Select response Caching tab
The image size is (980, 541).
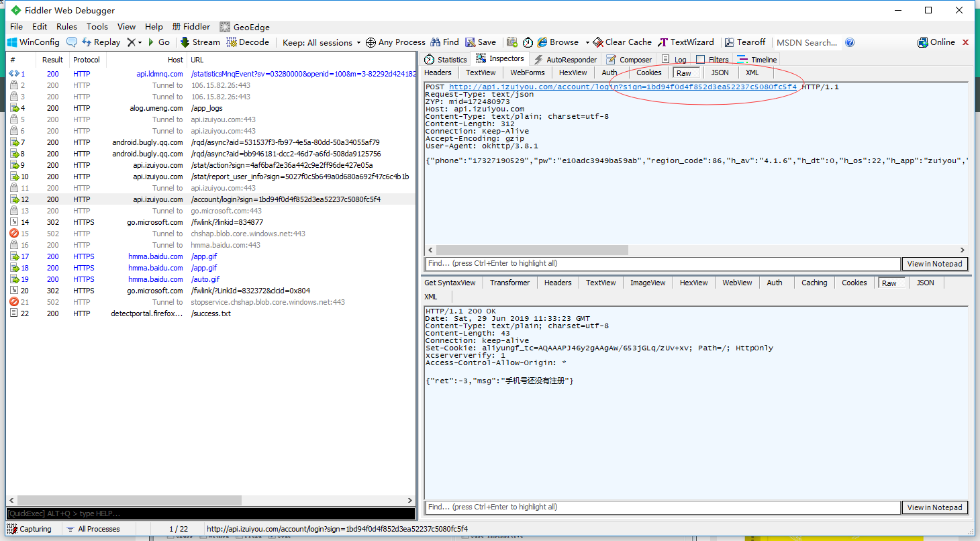[x=814, y=283]
